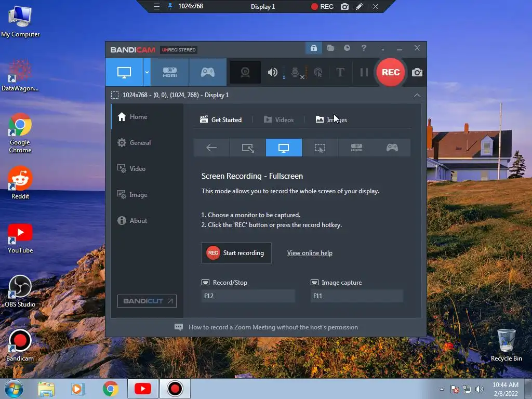Open DataWagon desktop shortcut
The height and width of the screenshot is (399, 532).
click(x=20, y=75)
